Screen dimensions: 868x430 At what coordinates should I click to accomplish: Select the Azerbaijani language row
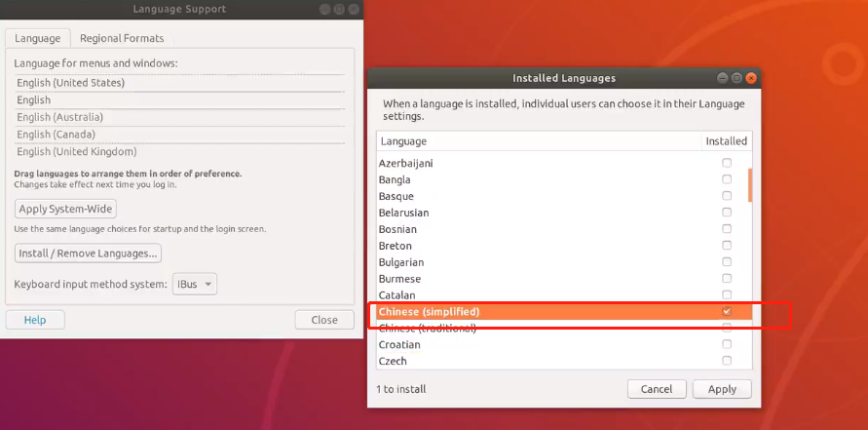coord(564,163)
